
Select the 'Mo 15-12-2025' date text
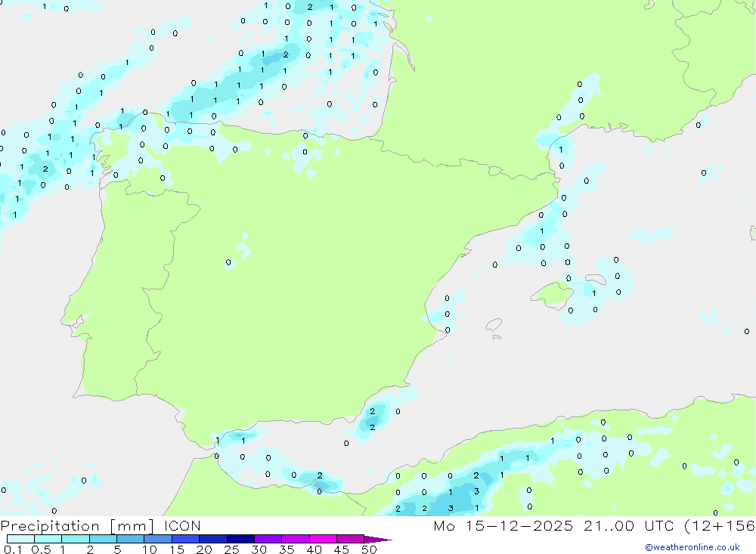[x=503, y=525]
